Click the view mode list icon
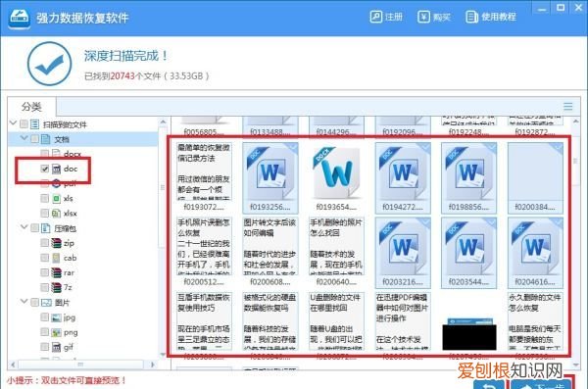The height and width of the screenshot is (389, 588). tap(567, 107)
